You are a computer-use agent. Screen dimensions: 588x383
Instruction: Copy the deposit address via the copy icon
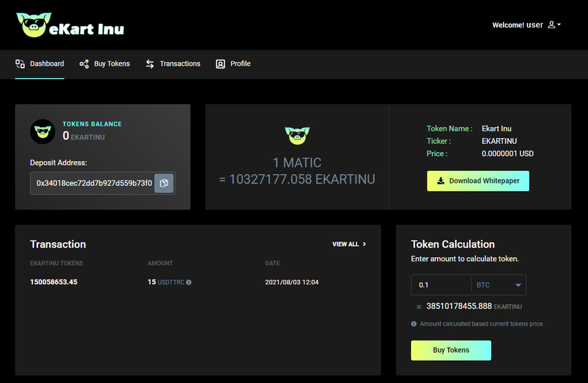click(164, 183)
